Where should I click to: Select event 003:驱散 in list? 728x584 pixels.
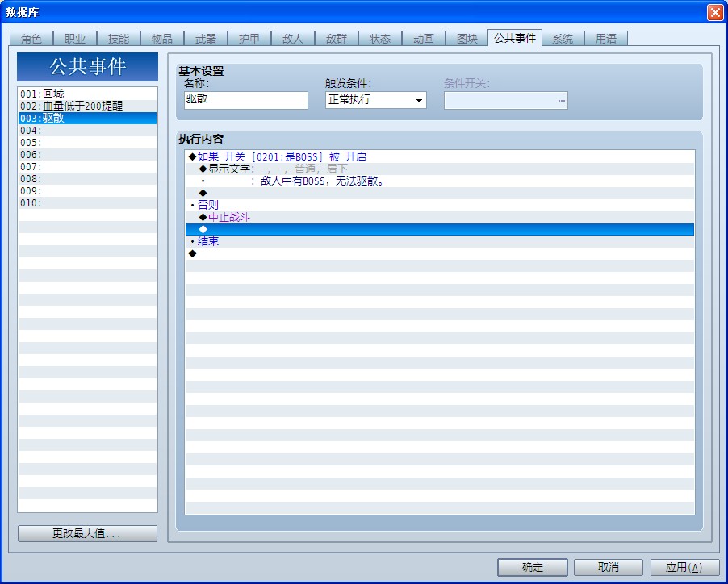[x=87, y=118]
